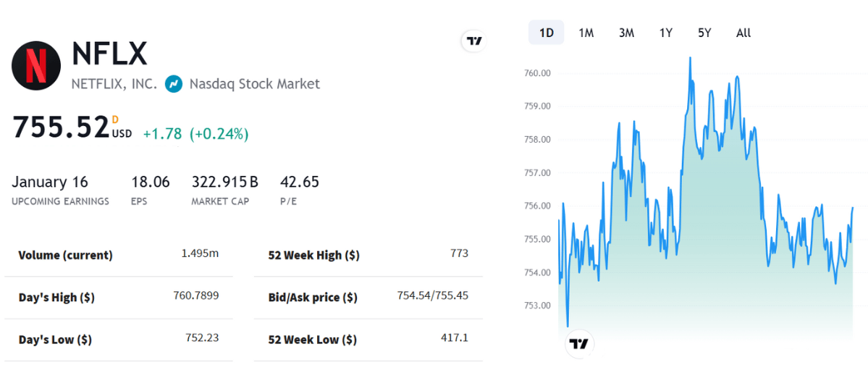Click the USD currency label

click(x=122, y=133)
